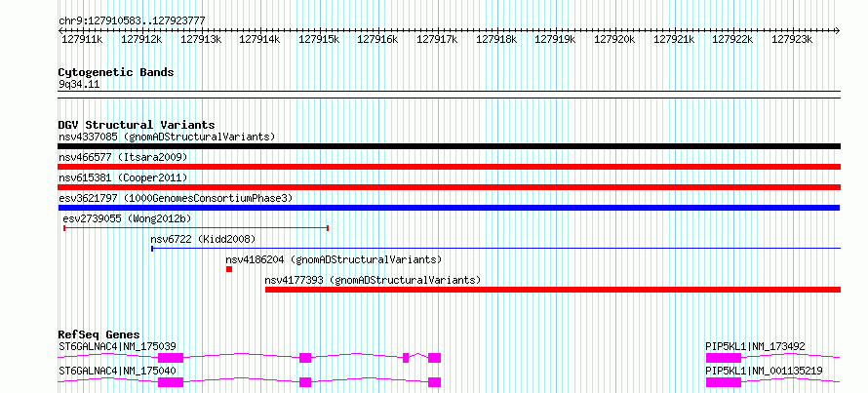Screen dimensions: 868x393
Task: Click the 127914k ruler label
Action: click(259, 39)
